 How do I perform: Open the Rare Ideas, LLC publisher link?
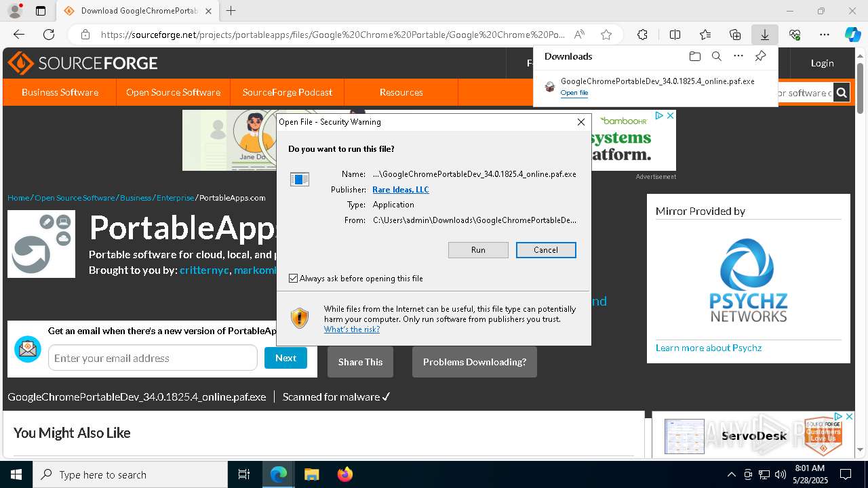click(401, 190)
